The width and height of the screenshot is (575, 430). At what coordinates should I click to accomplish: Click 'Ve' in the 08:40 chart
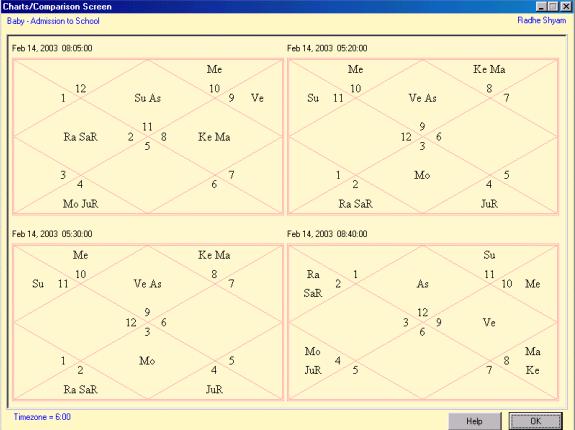point(489,323)
